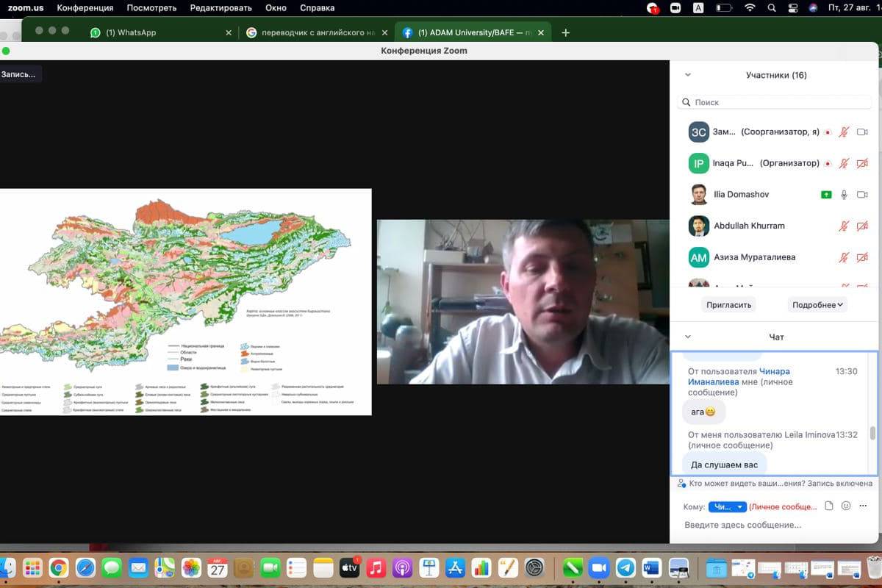
Task: Open Music app from the Dock
Action: coord(376,567)
